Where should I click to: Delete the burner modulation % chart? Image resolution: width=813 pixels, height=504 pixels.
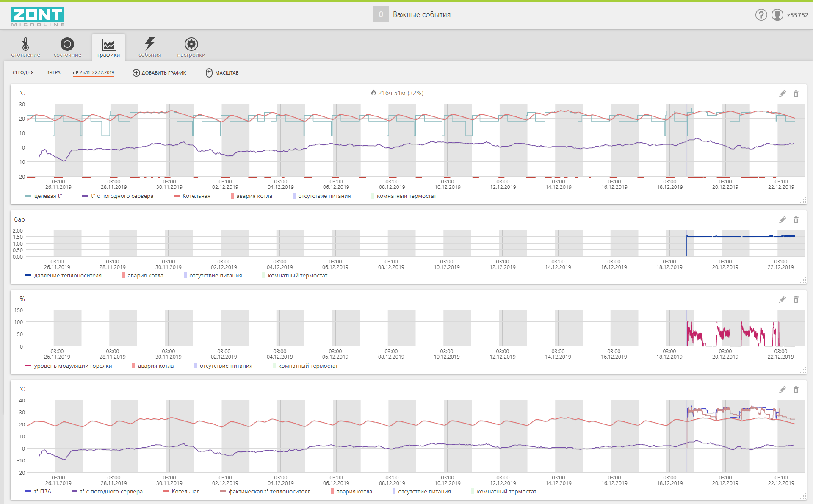click(796, 299)
